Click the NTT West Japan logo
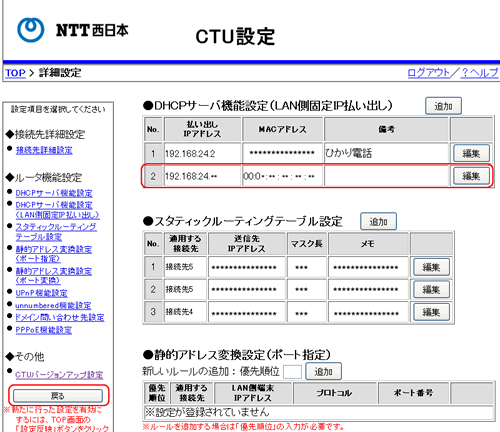This screenshot has height=432, width=500. click(x=73, y=30)
